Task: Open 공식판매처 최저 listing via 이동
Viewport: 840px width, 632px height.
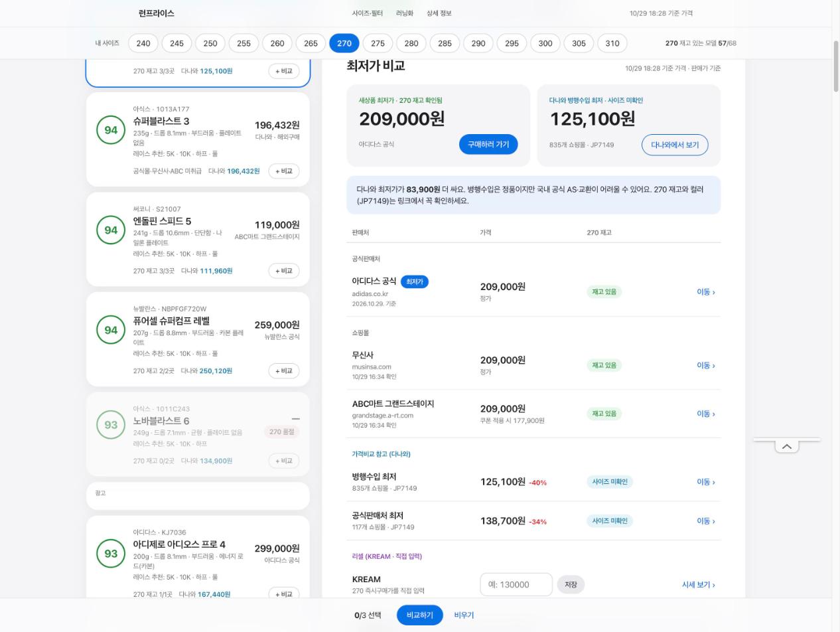Action: click(706, 521)
